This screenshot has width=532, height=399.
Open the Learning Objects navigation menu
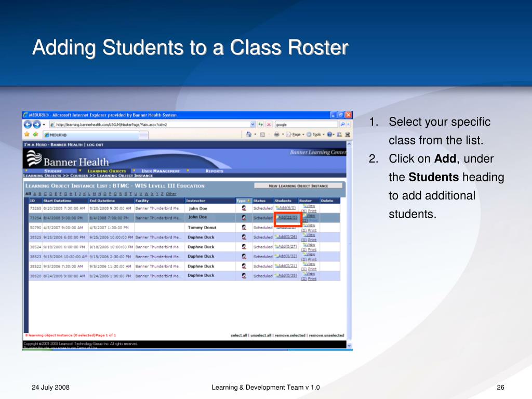click(x=107, y=171)
